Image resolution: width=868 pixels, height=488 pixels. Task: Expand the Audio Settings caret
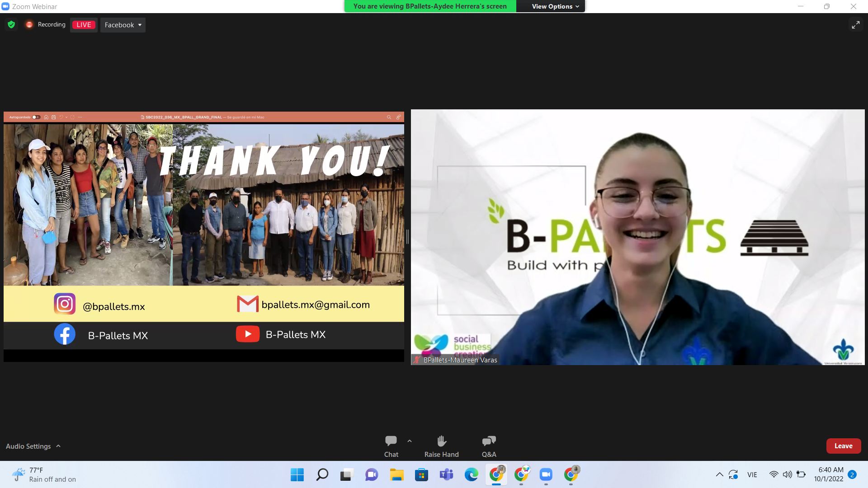click(x=58, y=446)
